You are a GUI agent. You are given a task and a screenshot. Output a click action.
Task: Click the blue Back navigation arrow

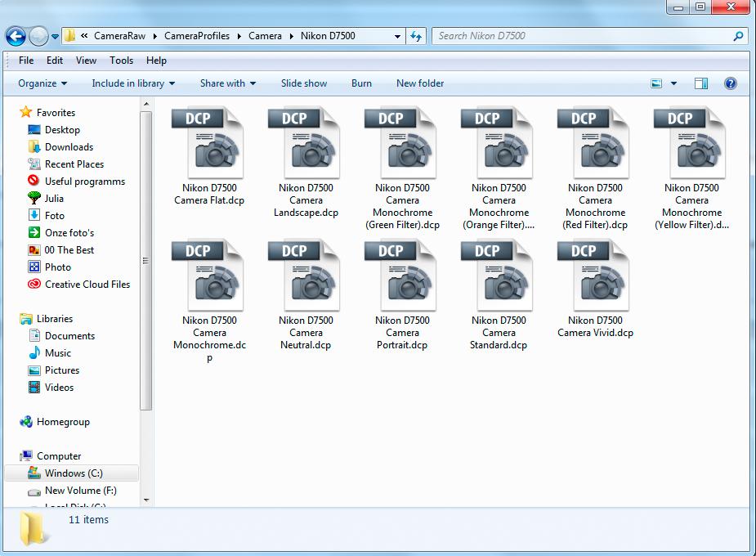(16, 36)
